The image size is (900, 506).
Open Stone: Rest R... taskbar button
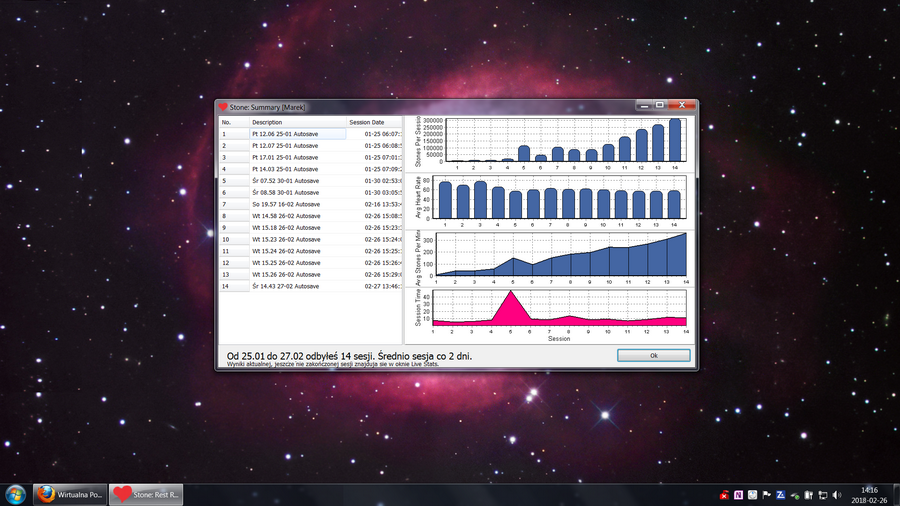point(148,494)
